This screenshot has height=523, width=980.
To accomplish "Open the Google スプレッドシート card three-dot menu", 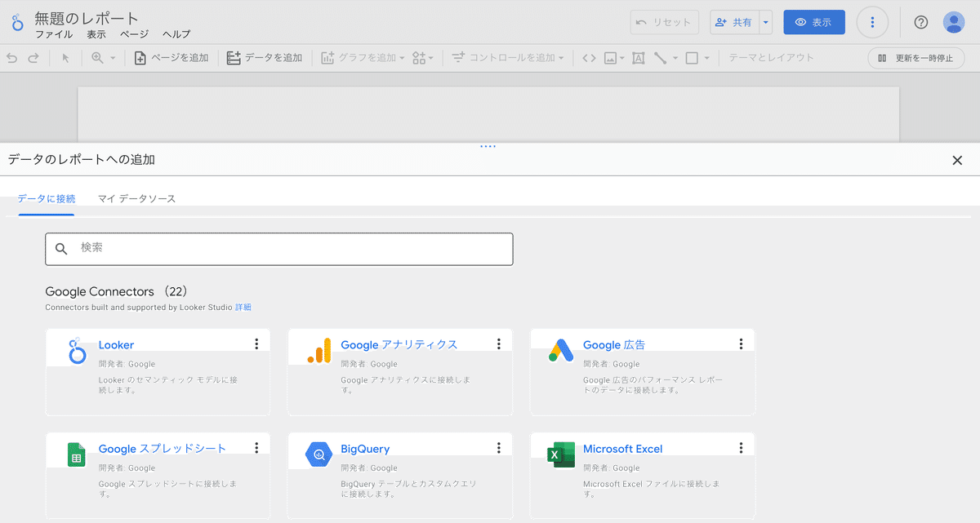I will point(256,448).
